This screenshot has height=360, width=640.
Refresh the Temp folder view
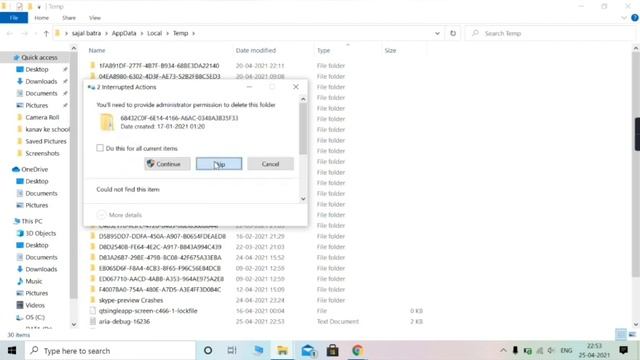[453, 33]
